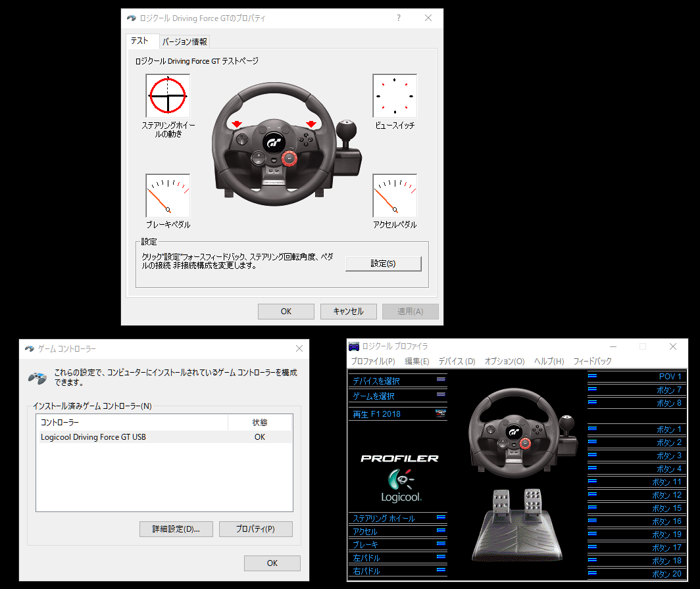The height and width of the screenshot is (589, 700).
Task: Click the Profiler title bar gamepad icon
Action: [354, 346]
